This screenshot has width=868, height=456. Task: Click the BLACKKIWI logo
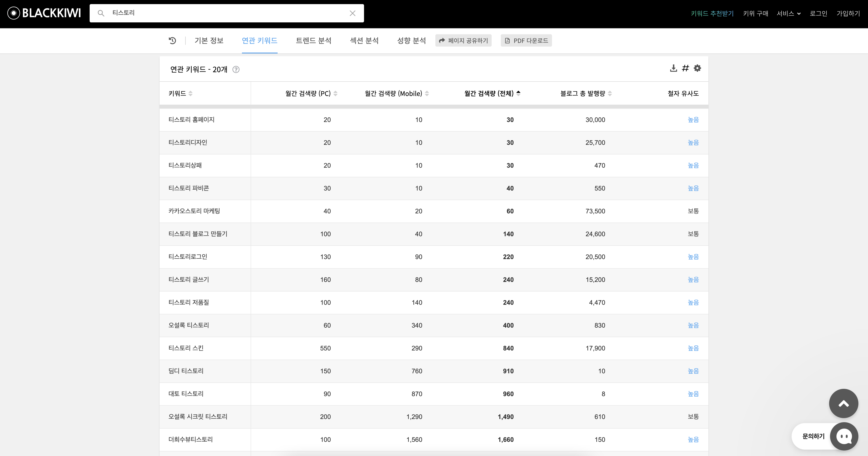[x=44, y=13]
